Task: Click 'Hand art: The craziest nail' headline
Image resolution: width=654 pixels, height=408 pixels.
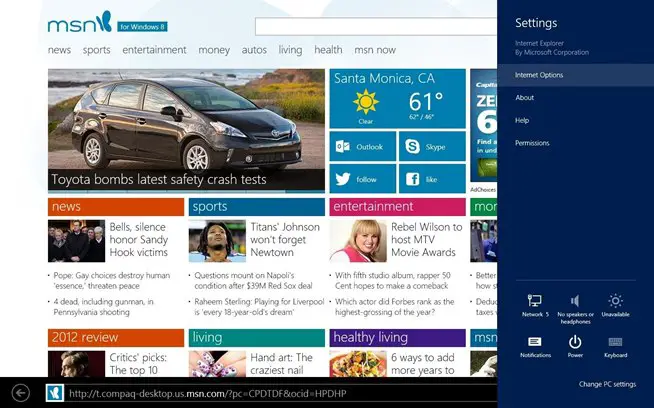Action: pyautogui.click(x=282, y=363)
